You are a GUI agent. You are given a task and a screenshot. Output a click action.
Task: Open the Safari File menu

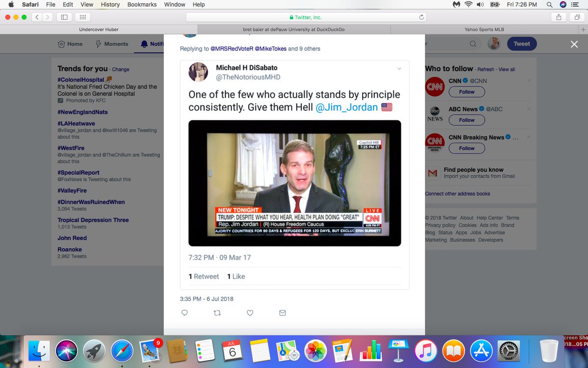[50, 4]
